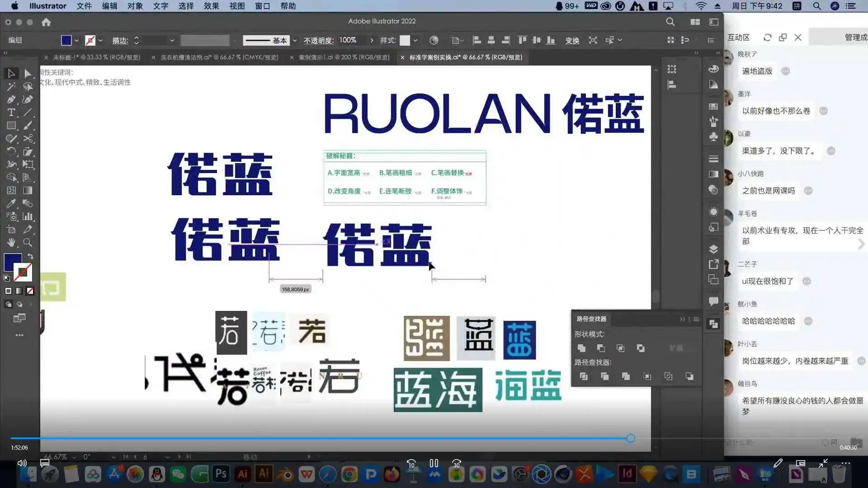Set paint mode to None
The width and height of the screenshot is (868, 488).
[x=30, y=291]
